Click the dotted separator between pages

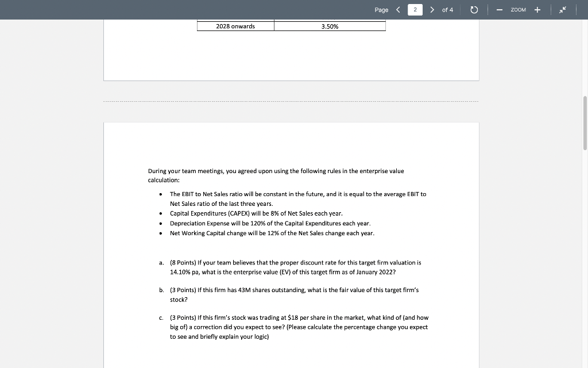[291, 101]
